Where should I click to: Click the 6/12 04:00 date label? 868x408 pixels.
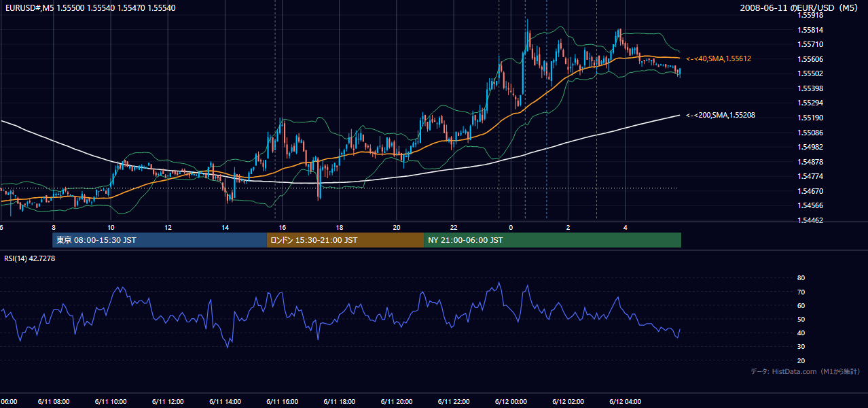(x=625, y=401)
